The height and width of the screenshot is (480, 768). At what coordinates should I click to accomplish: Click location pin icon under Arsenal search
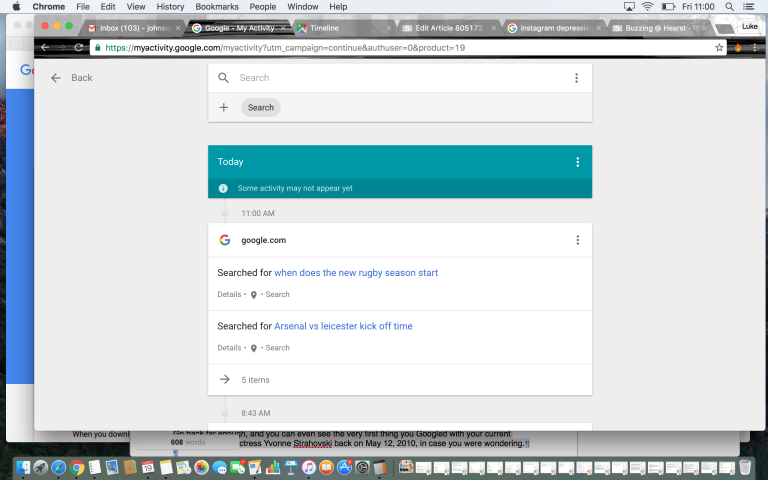click(x=254, y=348)
